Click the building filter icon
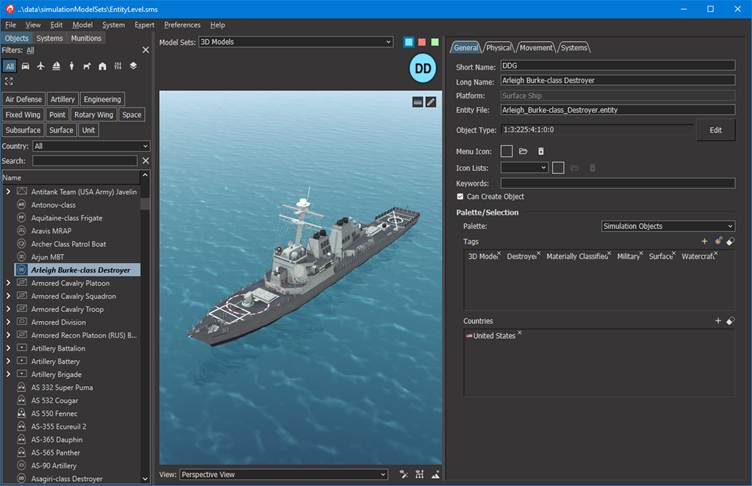Viewport: 752px width, 486px height. coord(102,66)
